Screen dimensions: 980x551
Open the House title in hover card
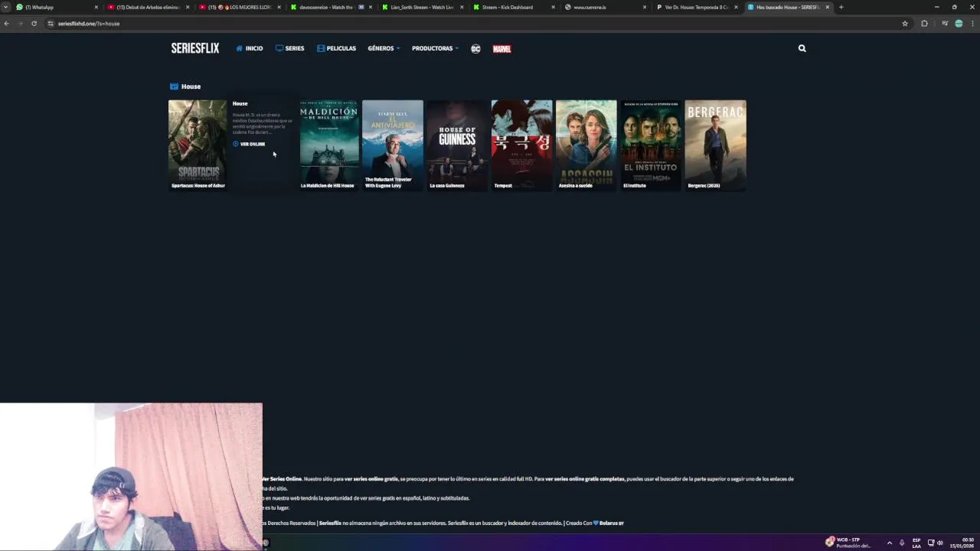coord(240,103)
